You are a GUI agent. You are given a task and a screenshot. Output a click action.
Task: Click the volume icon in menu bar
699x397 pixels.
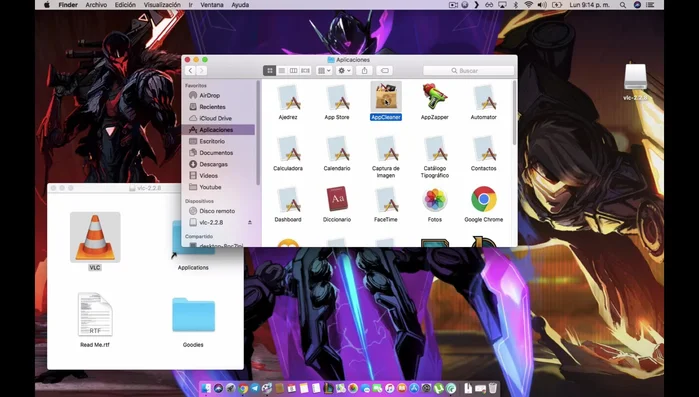(542, 5)
